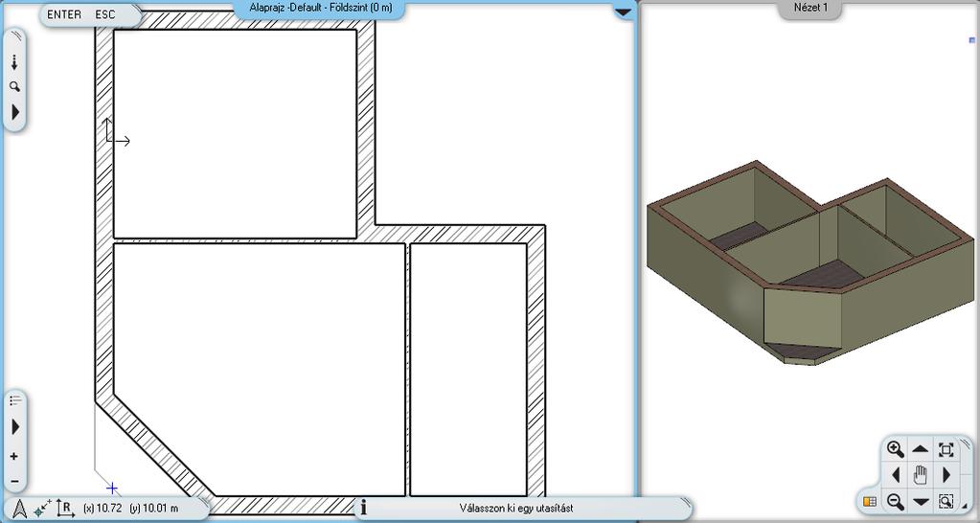Expand the bottom-left toolbar with the right arrow

[x=15, y=427]
